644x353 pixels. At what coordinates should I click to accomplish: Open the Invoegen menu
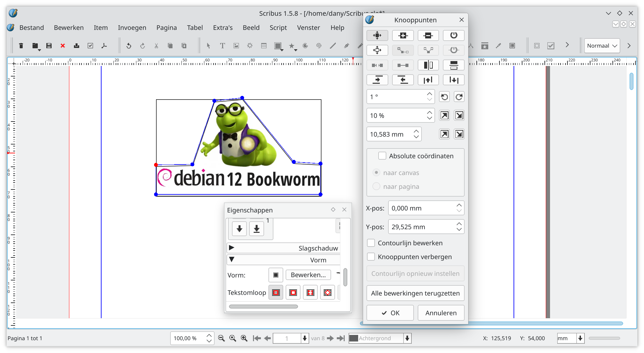tap(132, 28)
